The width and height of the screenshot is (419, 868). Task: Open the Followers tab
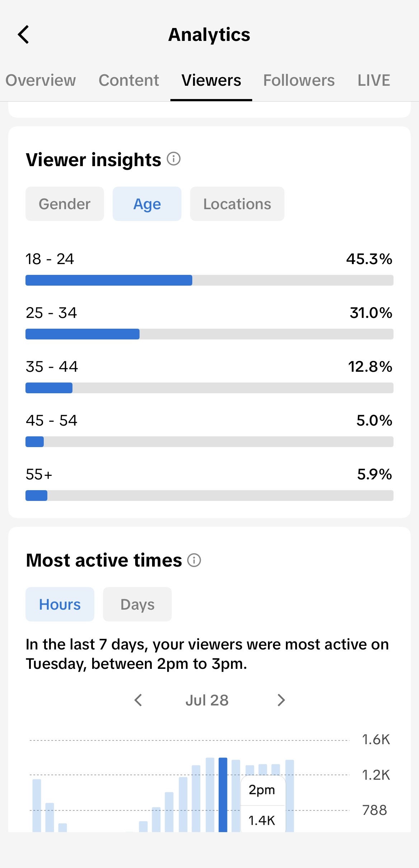coord(299,80)
